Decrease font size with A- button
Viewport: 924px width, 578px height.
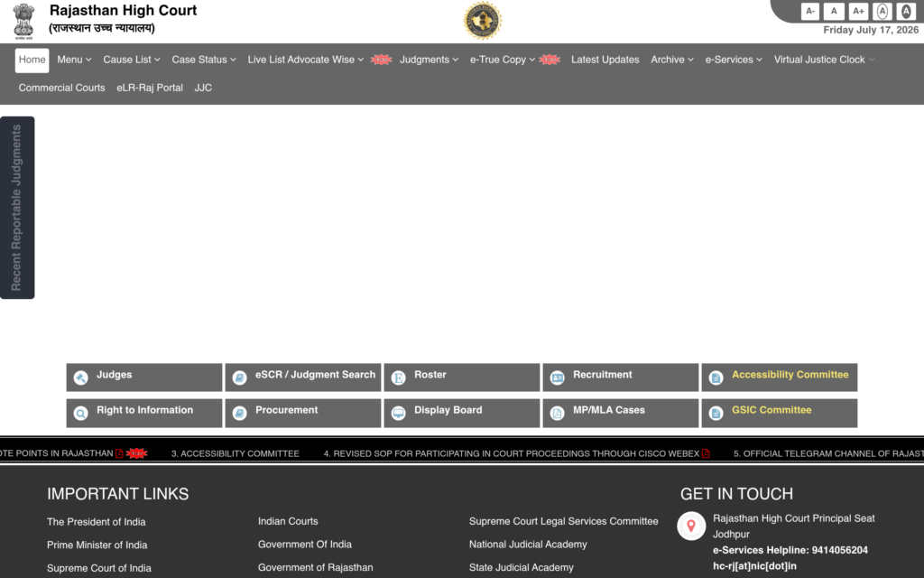pos(810,11)
